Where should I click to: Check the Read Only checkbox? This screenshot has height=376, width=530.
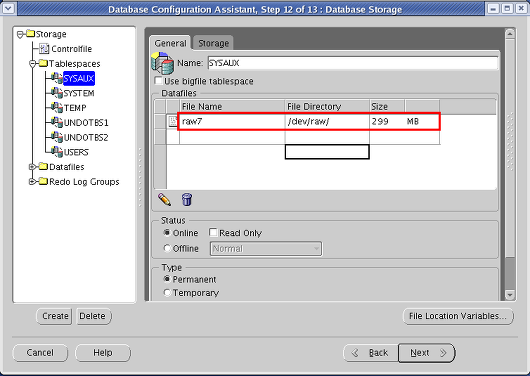(213, 232)
